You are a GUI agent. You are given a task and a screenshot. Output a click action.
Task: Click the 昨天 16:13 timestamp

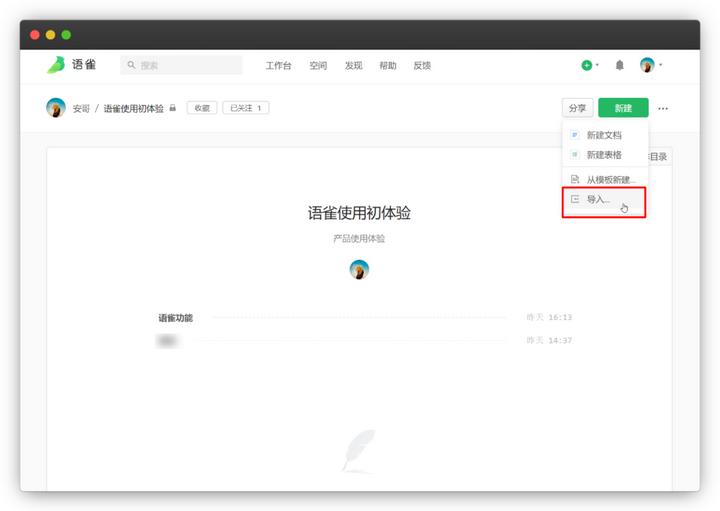tap(549, 317)
